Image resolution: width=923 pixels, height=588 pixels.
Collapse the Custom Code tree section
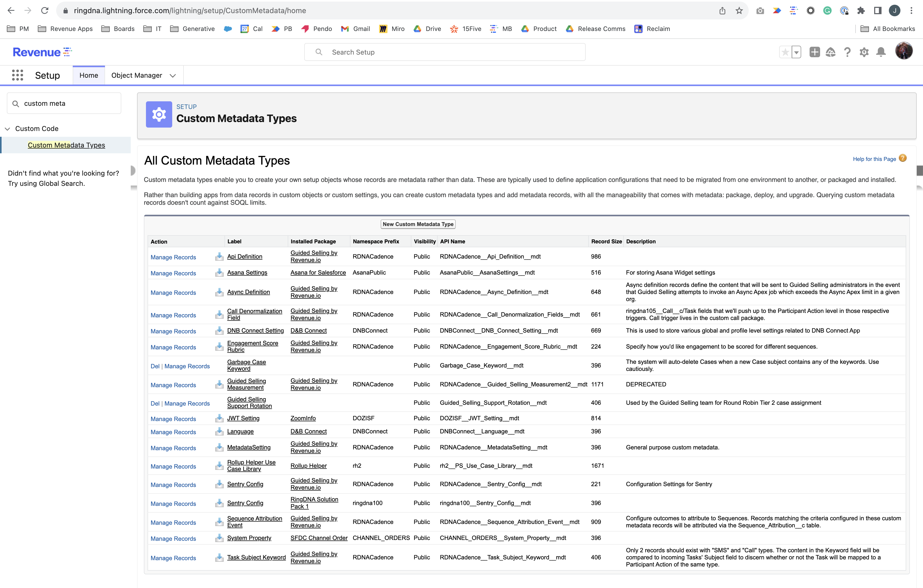pos(7,129)
